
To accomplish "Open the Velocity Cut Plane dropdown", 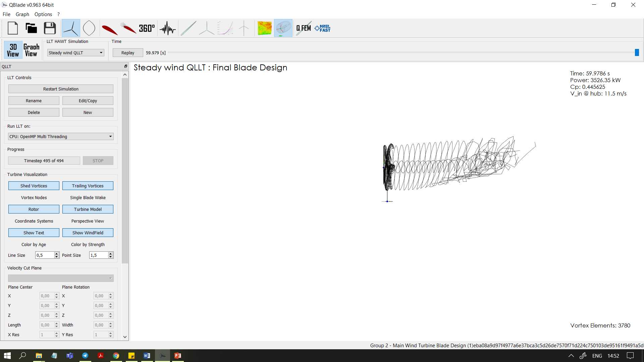I will pos(61,278).
